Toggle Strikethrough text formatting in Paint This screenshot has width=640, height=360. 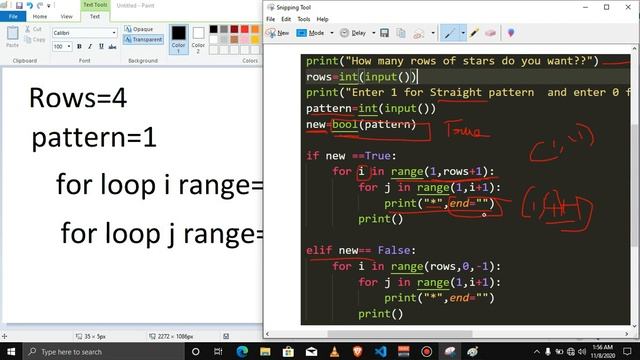(x=112, y=47)
